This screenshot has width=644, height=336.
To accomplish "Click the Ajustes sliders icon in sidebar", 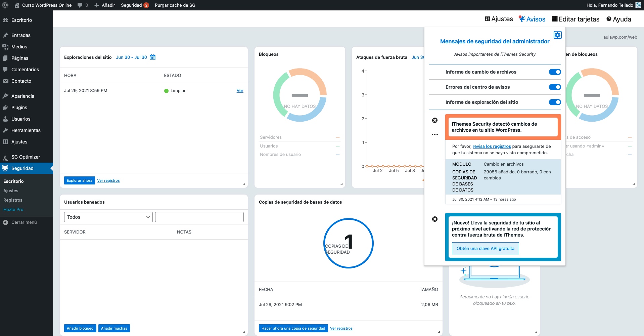I will tap(5, 142).
